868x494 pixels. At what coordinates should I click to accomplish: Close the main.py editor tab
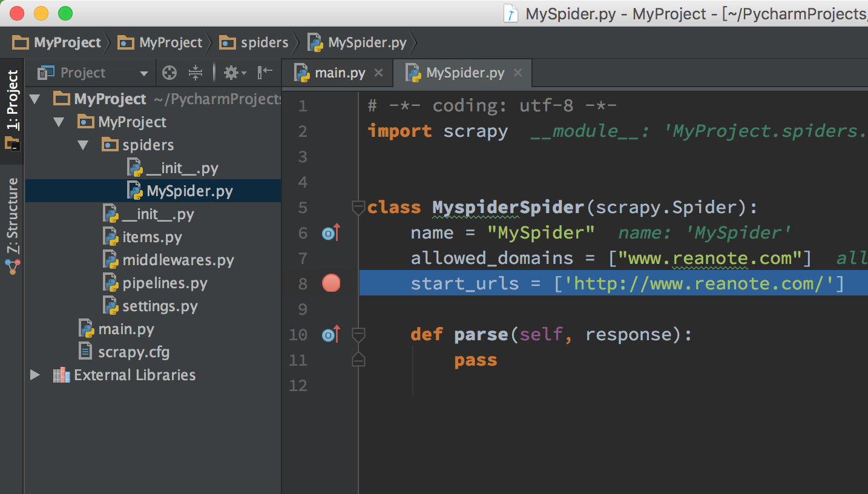[378, 73]
